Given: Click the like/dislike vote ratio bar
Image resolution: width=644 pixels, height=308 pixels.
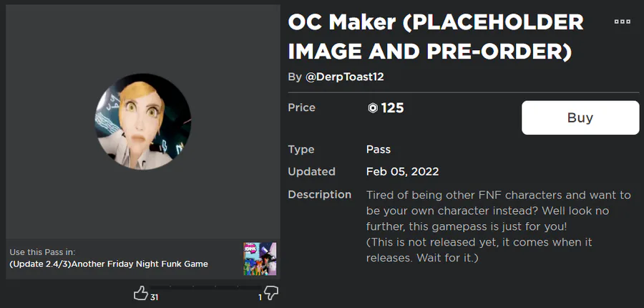Looking at the screenshot, I should tap(206, 288).
